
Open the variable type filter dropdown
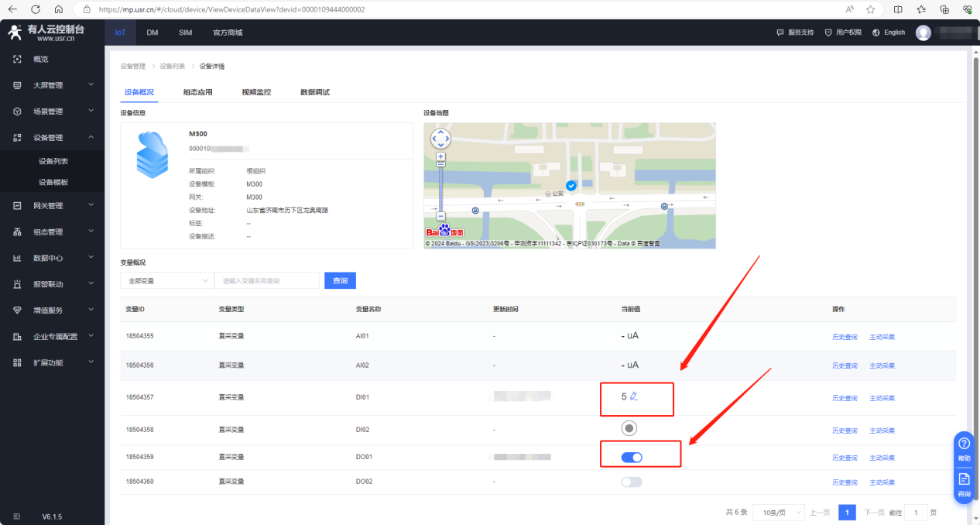167,280
